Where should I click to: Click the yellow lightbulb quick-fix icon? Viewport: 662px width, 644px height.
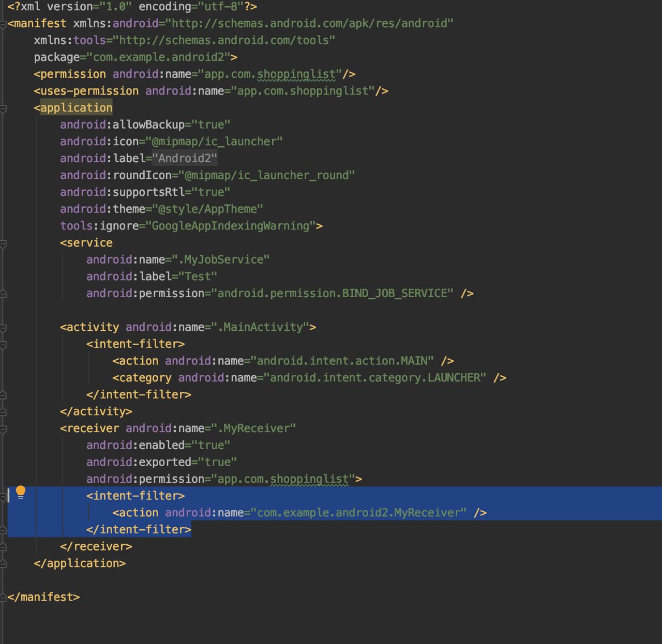20,493
